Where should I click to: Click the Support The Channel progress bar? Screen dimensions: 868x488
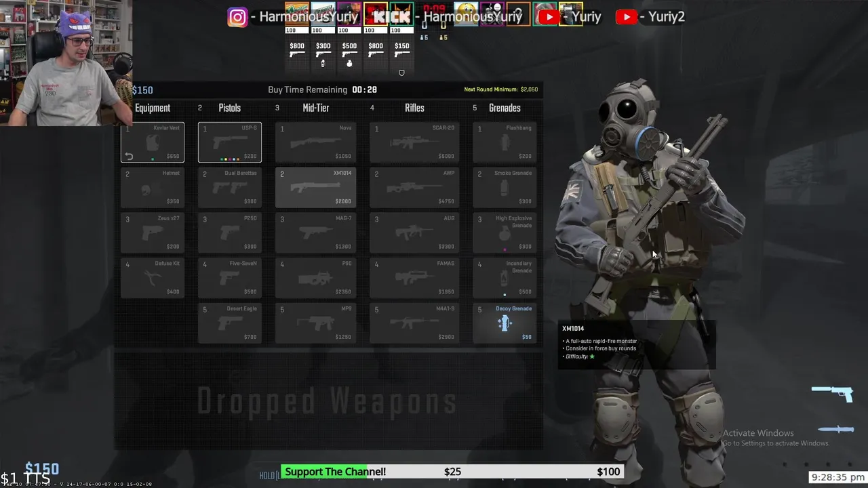tap(452, 472)
